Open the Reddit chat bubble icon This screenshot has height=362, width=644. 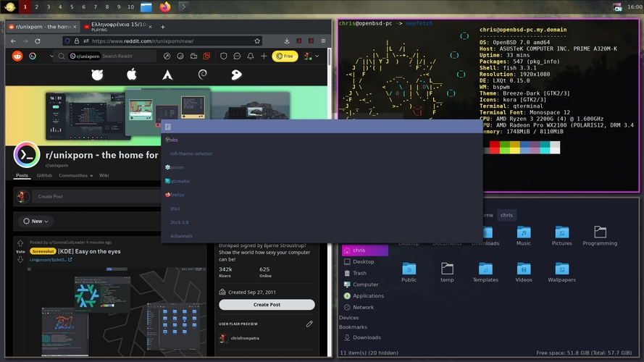coord(237,56)
